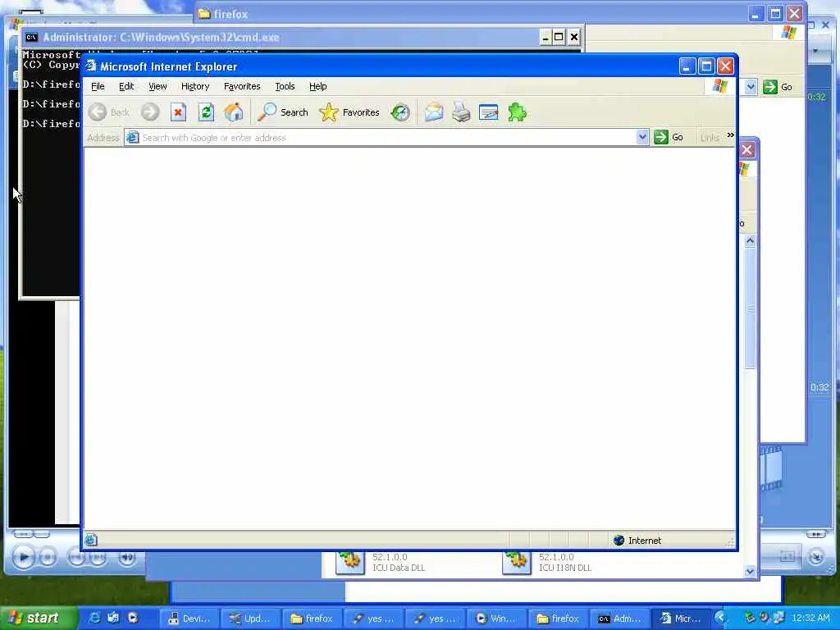Toggle Mute in Windows Media Player
The height and width of the screenshot is (630, 840).
127,558
